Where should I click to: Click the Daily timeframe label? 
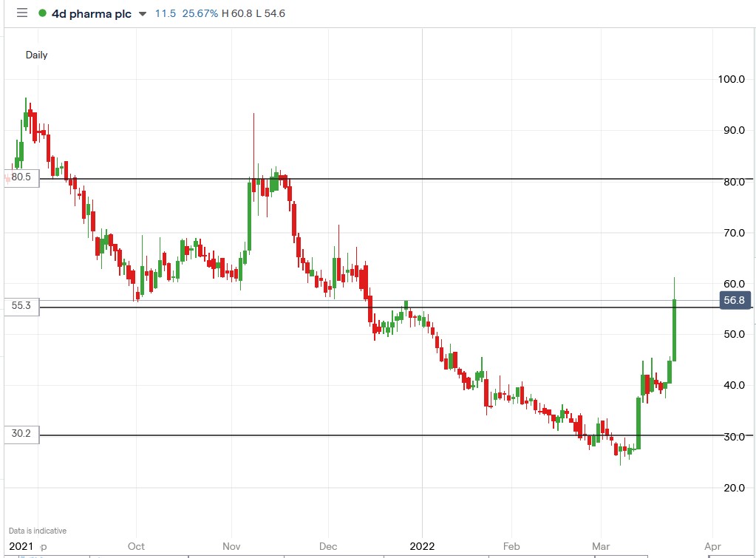pos(38,55)
